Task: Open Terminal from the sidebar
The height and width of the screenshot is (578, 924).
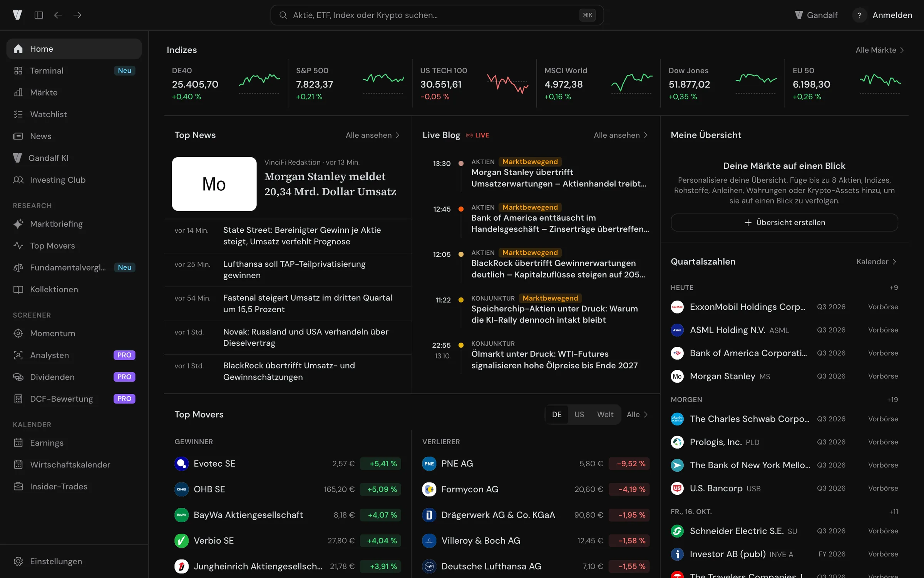Action: point(74,71)
